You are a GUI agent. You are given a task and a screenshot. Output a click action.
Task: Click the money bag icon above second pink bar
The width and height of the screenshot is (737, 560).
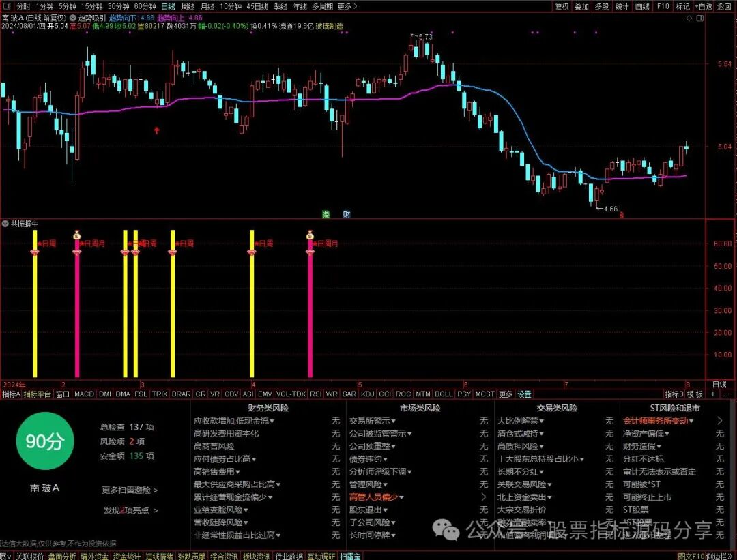tap(310, 235)
